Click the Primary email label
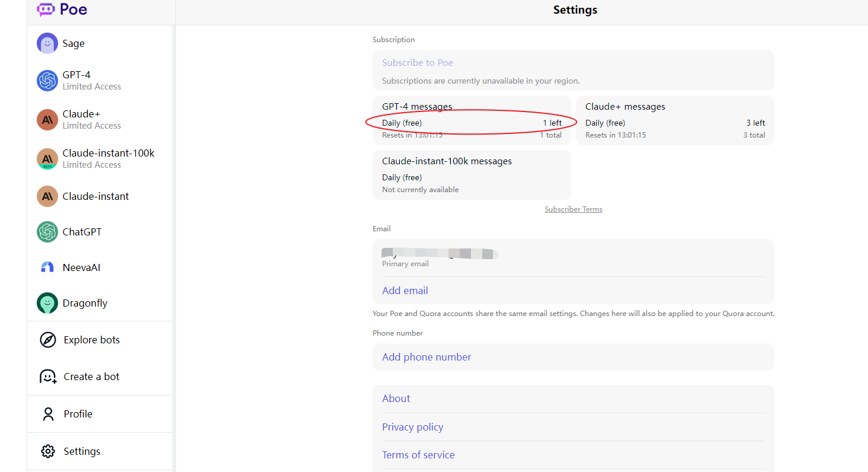 coord(405,264)
